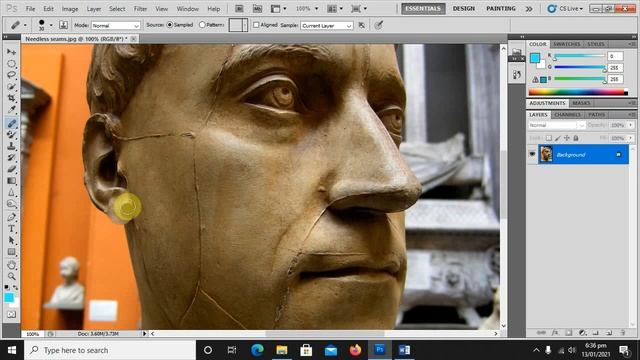The image size is (640, 360).
Task: Select the Blur tool
Action: point(11,192)
